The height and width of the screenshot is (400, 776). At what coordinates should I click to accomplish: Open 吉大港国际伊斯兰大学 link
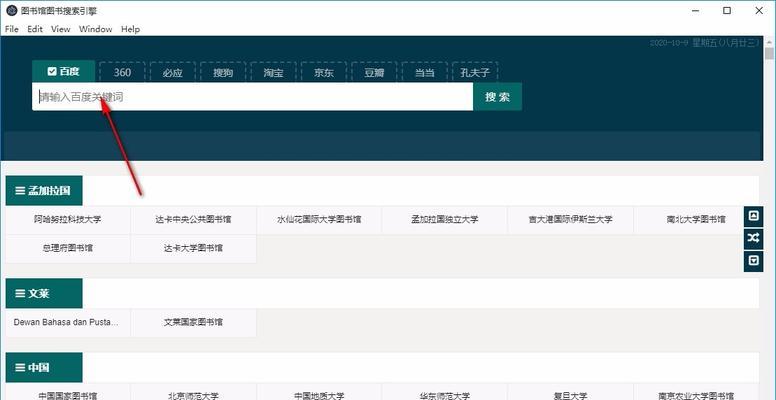pyautogui.click(x=570, y=219)
